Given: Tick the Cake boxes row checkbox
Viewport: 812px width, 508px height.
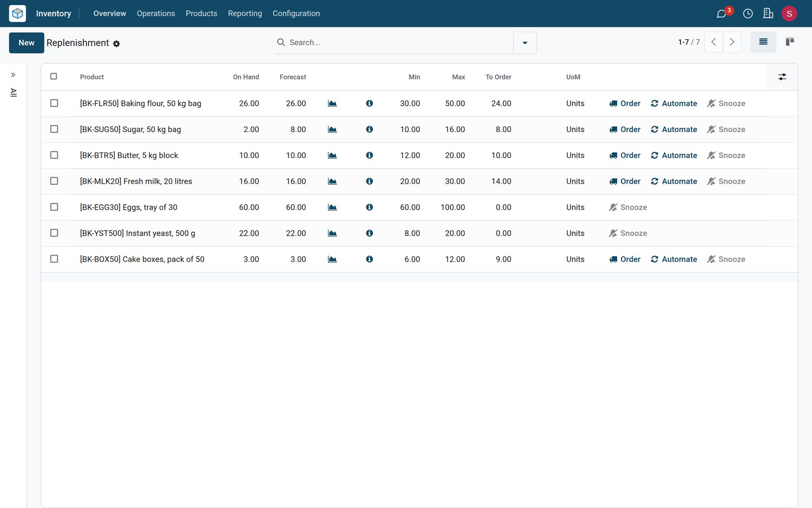Looking at the screenshot, I should click(54, 259).
